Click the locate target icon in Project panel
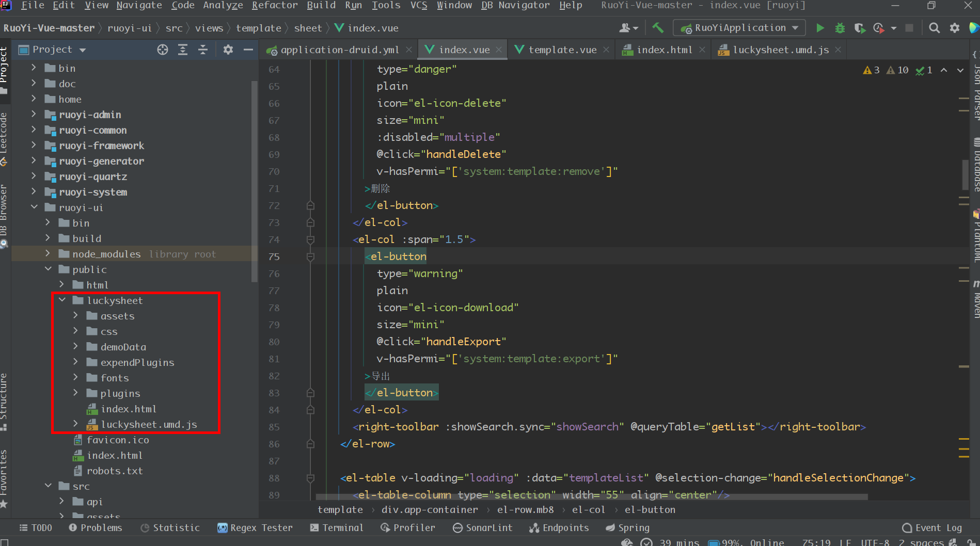The width and height of the screenshot is (980, 546). coord(163,50)
